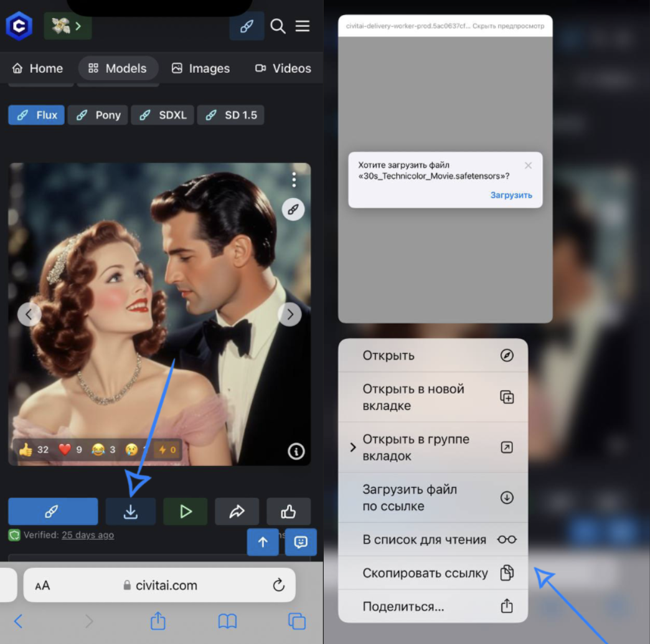Click the "Загрузить" download confirmation link
This screenshot has height=644, width=650.
tap(511, 195)
